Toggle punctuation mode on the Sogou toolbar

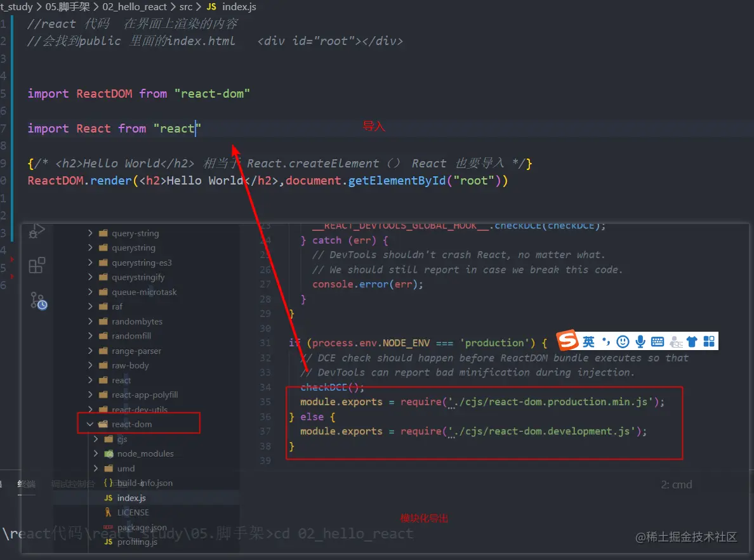pos(606,342)
